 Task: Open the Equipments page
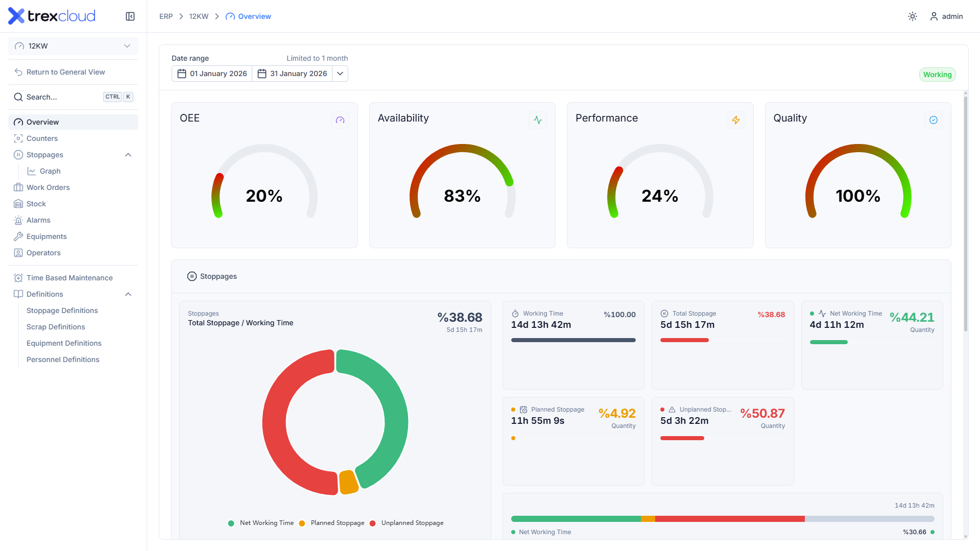click(73, 236)
